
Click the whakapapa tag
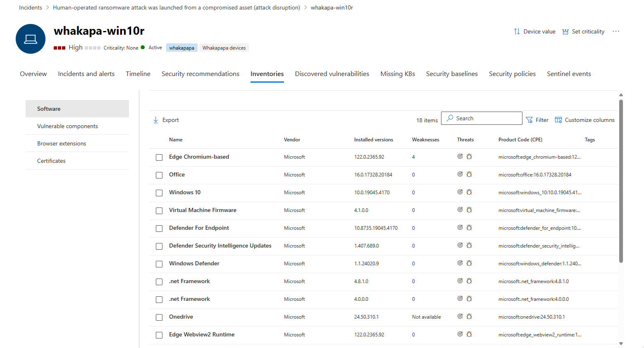(x=182, y=48)
